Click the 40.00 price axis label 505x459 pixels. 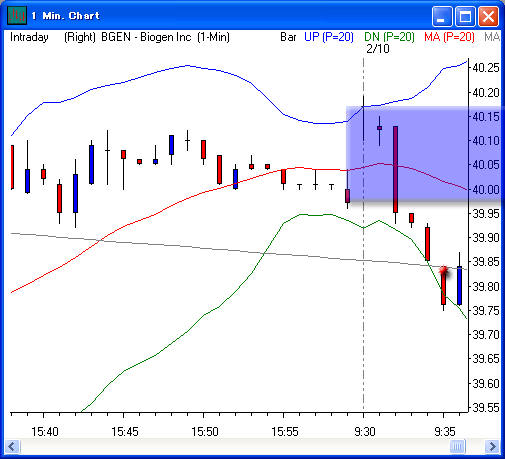[x=486, y=190]
